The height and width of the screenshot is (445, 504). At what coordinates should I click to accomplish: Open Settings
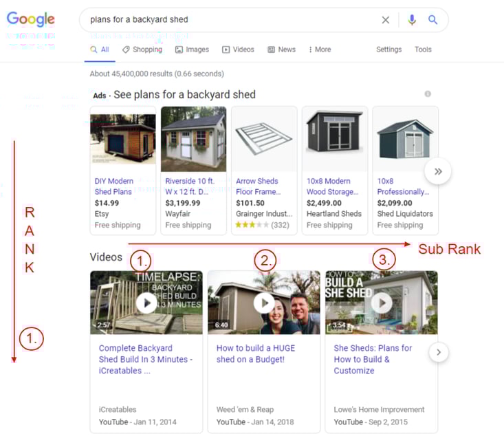389,50
